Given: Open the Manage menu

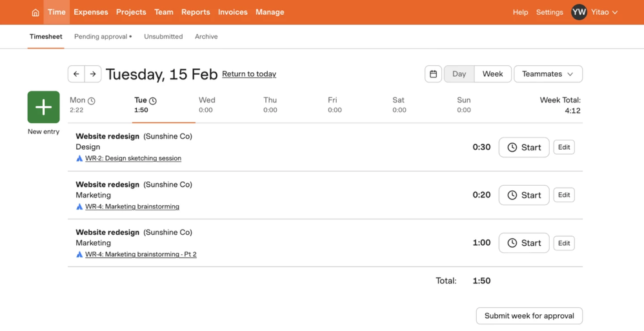Looking at the screenshot, I should [270, 12].
